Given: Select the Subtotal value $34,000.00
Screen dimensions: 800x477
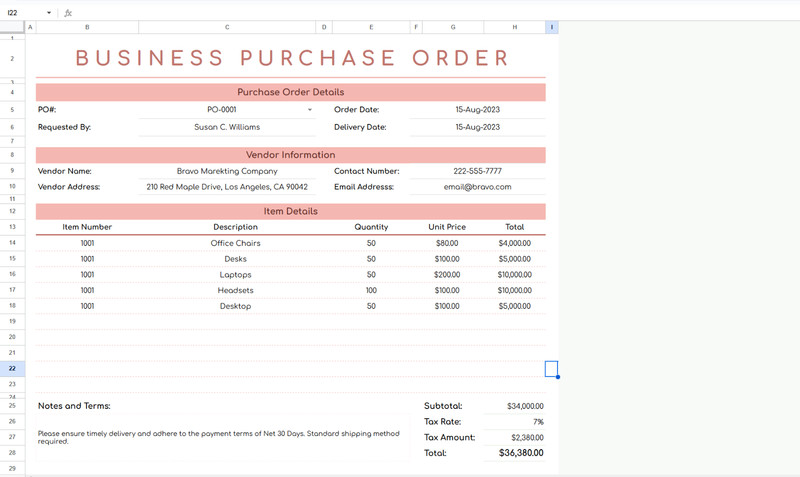Looking at the screenshot, I should point(515,406).
